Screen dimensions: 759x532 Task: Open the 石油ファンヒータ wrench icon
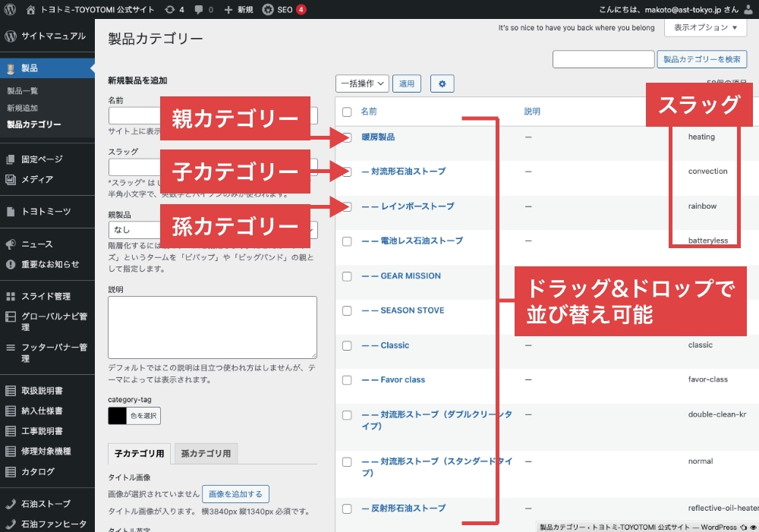click(11, 524)
